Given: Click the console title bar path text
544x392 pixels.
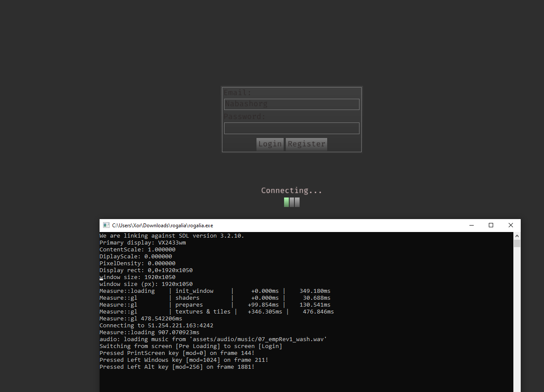Looking at the screenshot, I should click(x=163, y=226).
